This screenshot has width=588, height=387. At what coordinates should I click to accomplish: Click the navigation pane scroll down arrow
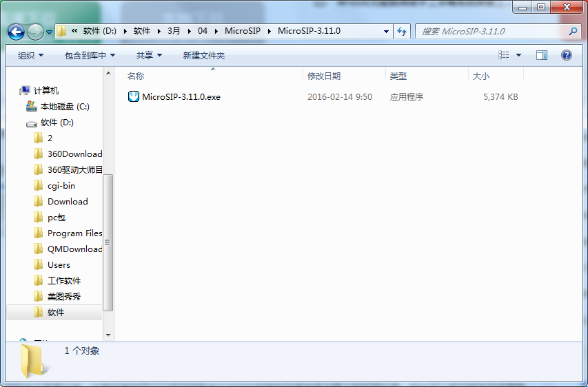coord(108,335)
